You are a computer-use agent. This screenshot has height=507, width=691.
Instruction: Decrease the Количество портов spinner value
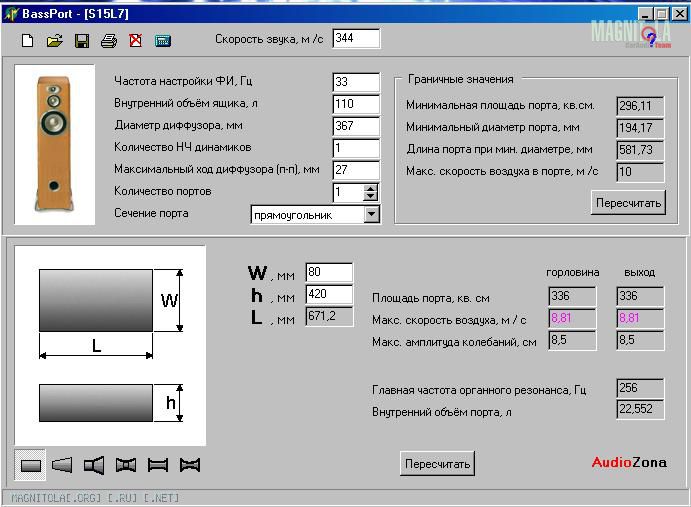pyautogui.click(x=371, y=197)
